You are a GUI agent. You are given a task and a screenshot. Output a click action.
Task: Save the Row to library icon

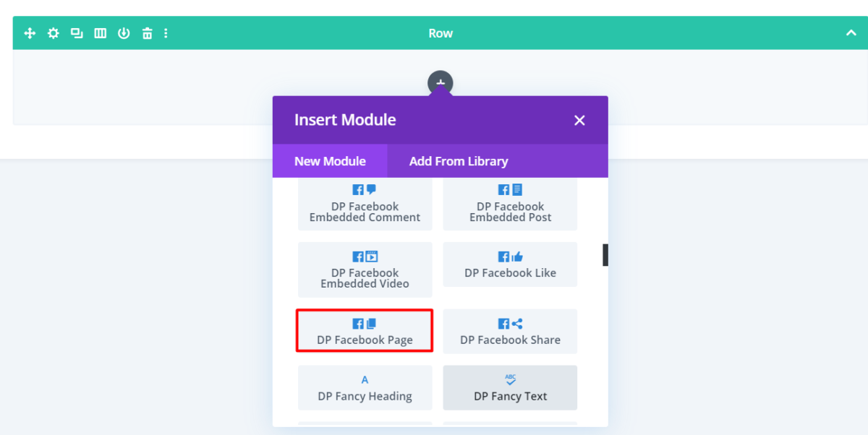(123, 33)
